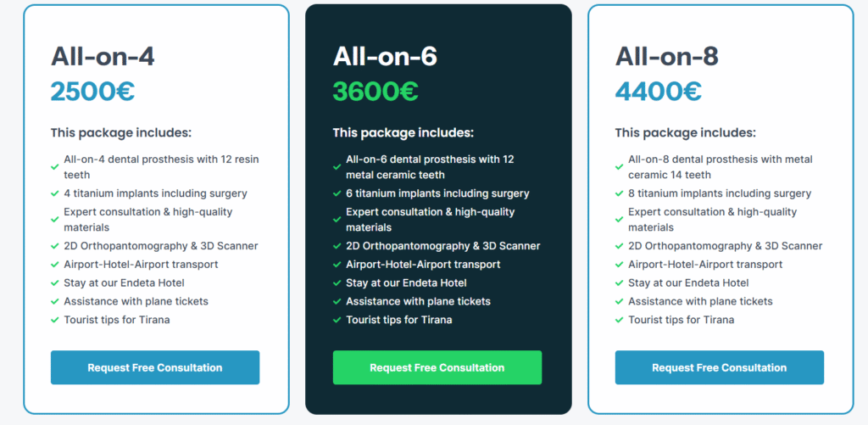Click All-on-8 2D Orthopantomography & 3D Scanner text
Screen dimensions: 868x425
tap(726, 246)
